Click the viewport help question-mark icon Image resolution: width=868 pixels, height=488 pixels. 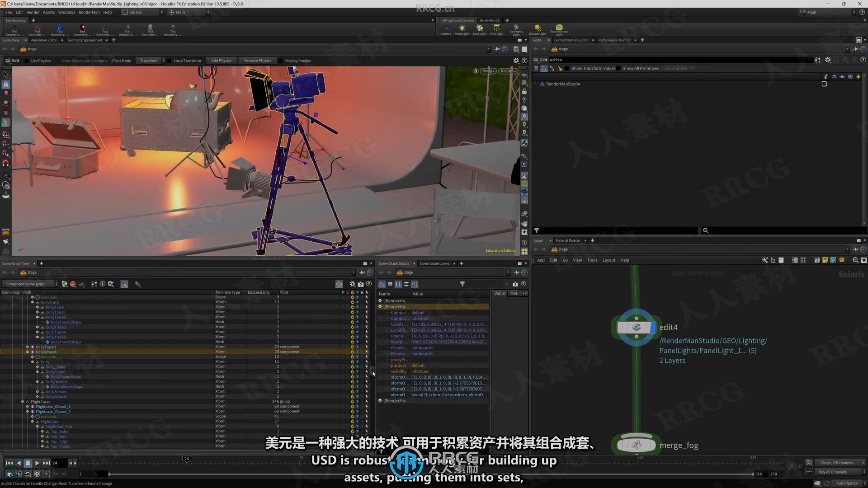click(x=524, y=61)
